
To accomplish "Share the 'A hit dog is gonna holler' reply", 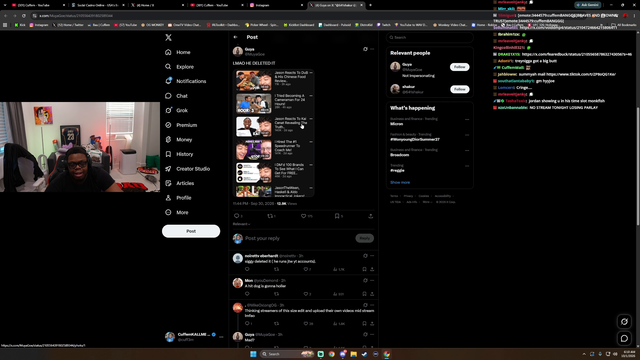I will pos(372,294).
